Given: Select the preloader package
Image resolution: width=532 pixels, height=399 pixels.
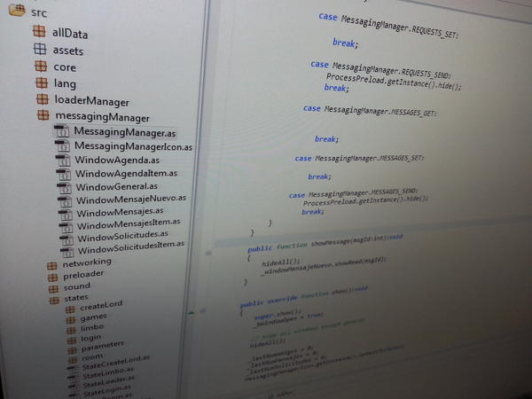Looking at the screenshot, I should click(x=83, y=275).
